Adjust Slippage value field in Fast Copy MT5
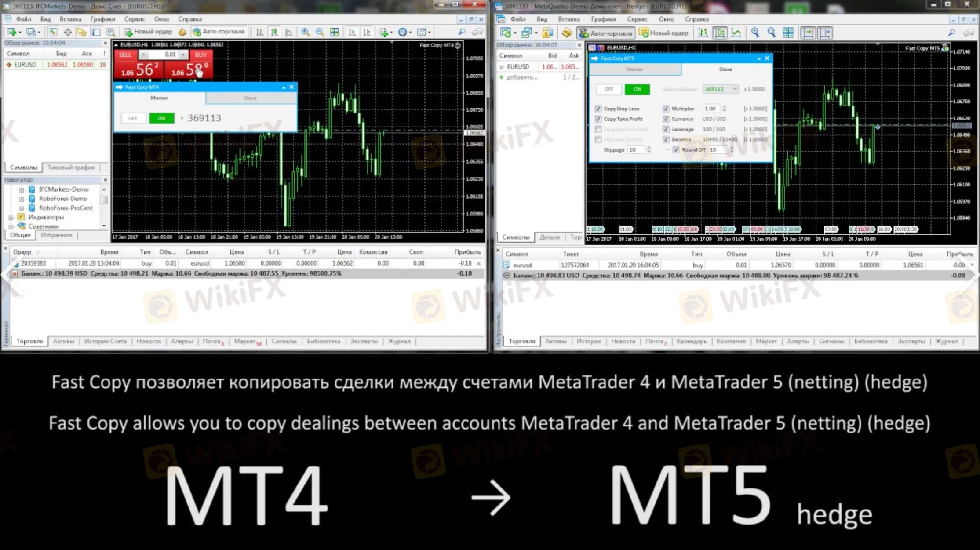Image resolution: width=980 pixels, height=550 pixels. [634, 149]
